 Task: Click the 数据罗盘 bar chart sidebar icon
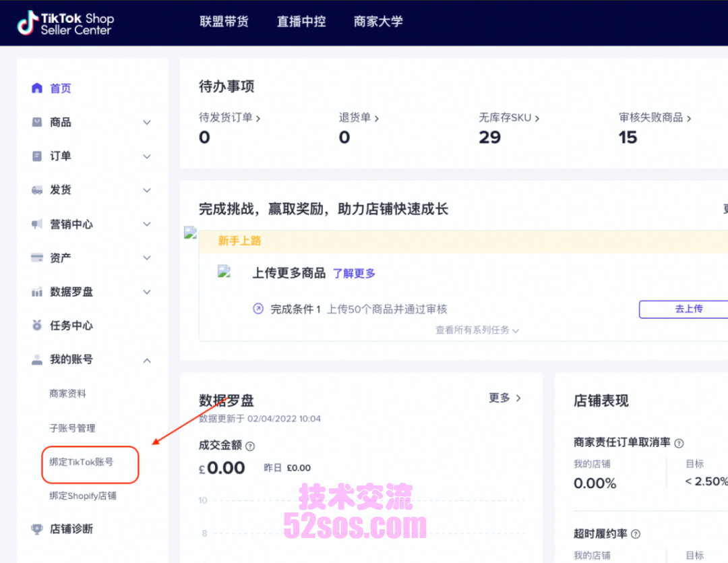[37, 292]
